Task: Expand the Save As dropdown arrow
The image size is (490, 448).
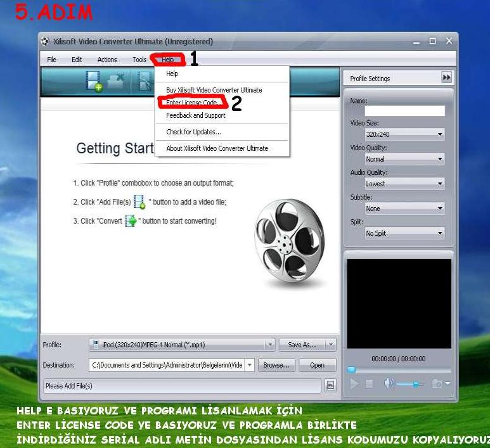Action: point(331,345)
